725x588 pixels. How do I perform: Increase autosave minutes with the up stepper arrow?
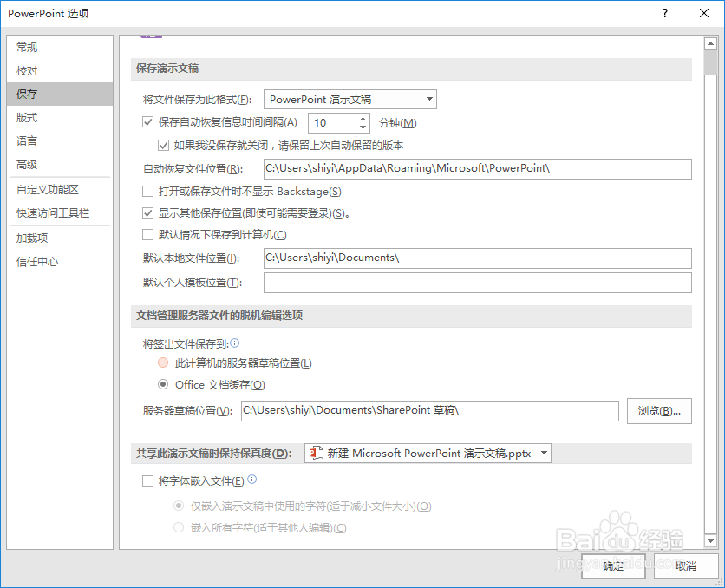[x=362, y=118]
